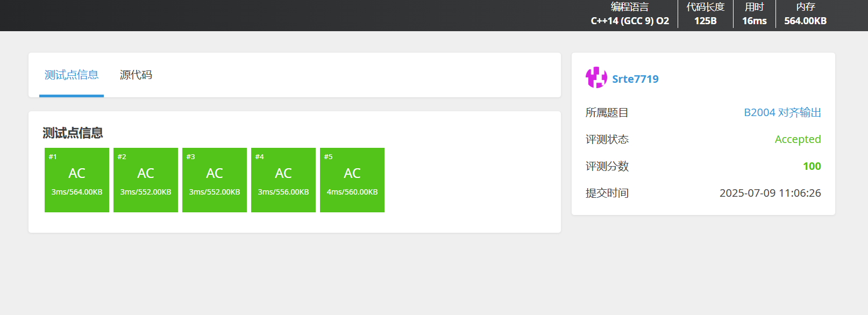Open test point #3 AC block
This screenshot has height=315, width=868.
tap(215, 180)
